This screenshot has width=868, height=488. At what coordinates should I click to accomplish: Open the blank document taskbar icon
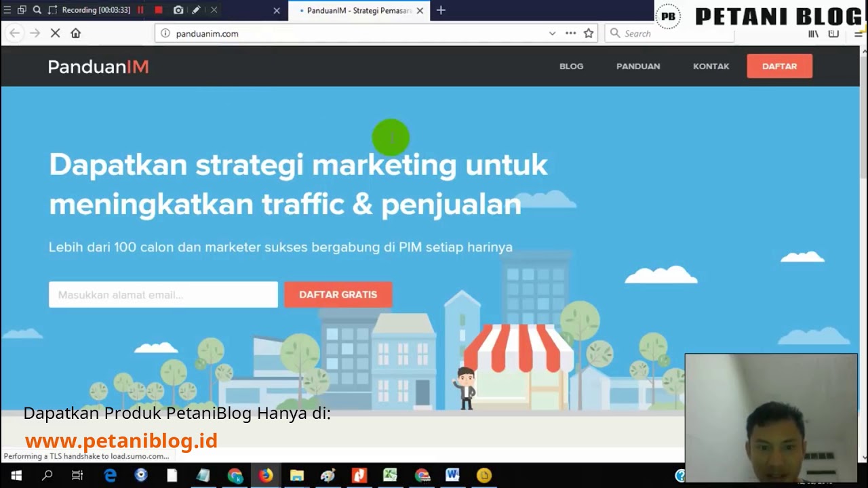172,476
